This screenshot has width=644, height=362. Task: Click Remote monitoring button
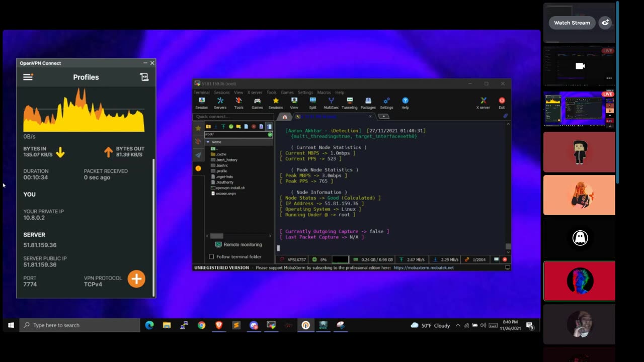tap(238, 244)
